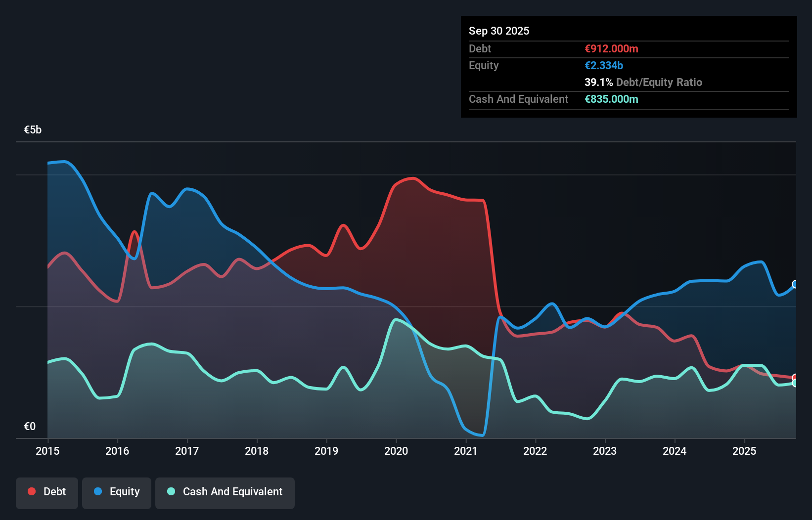Screen dimensions: 812x520
Task: Select the blue Equity endpoint marker
Action: (795, 284)
